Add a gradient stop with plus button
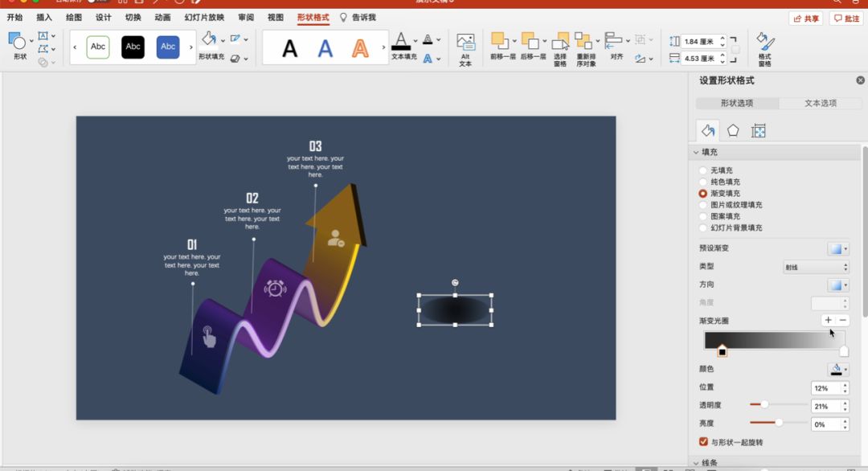The height and width of the screenshot is (471, 868). pyautogui.click(x=828, y=320)
